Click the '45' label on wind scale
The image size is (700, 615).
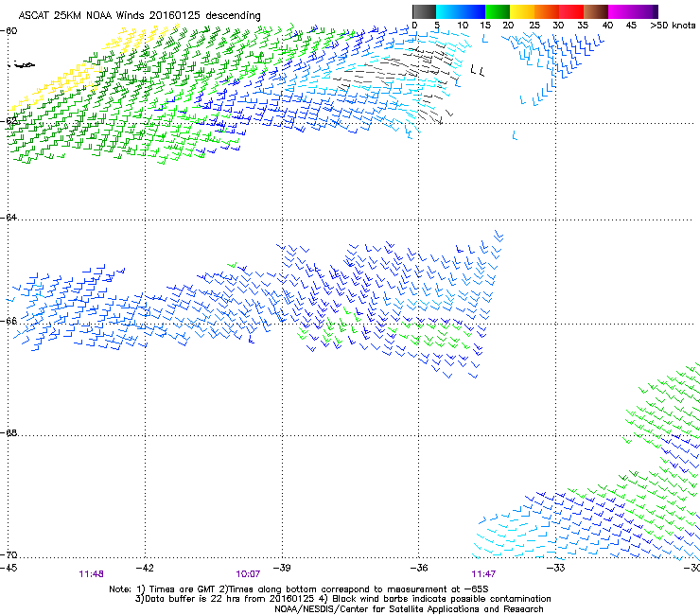click(x=631, y=26)
